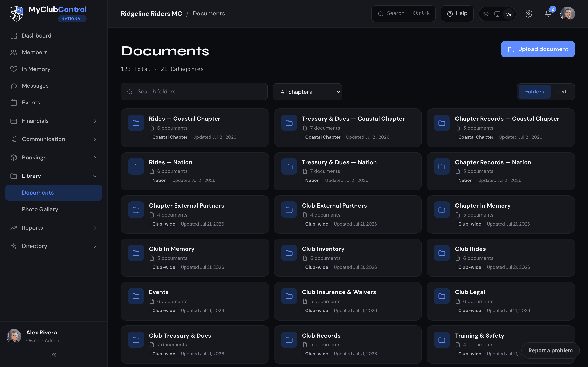Image resolution: width=588 pixels, height=367 pixels.
Task: Select dark theme moon icon
Action: tap(509, 14)
